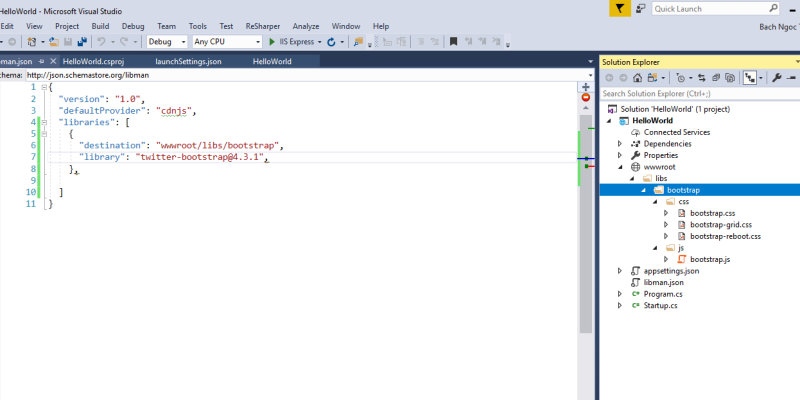
Task: Click the Save All toolbar icon
Action: pyautogui.click(x=79, y=42)
